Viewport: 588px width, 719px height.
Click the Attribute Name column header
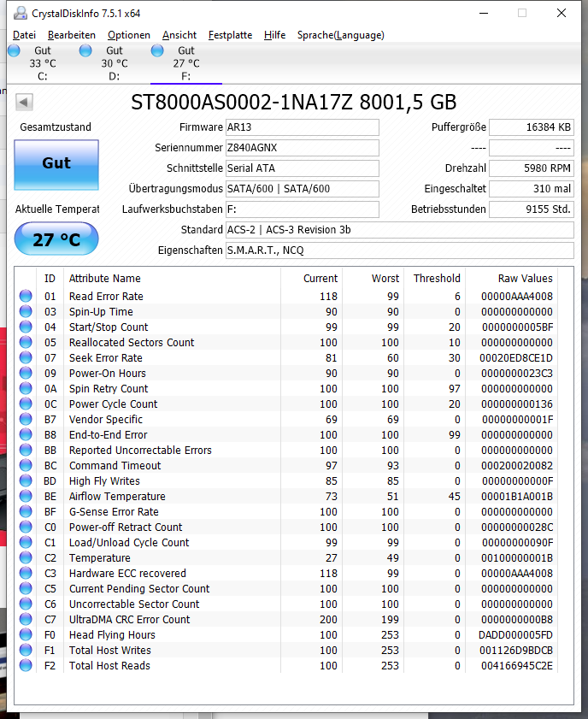click(104, 279)
